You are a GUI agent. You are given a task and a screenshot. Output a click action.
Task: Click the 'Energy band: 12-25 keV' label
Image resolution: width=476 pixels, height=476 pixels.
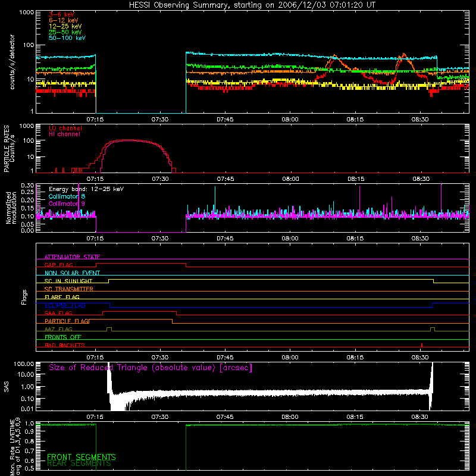86,189
